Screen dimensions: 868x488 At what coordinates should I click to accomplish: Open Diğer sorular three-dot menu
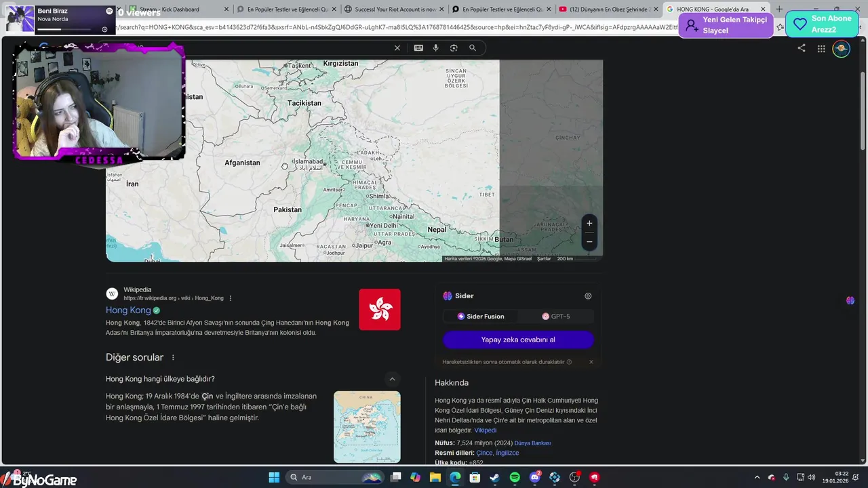click(173, 357)
